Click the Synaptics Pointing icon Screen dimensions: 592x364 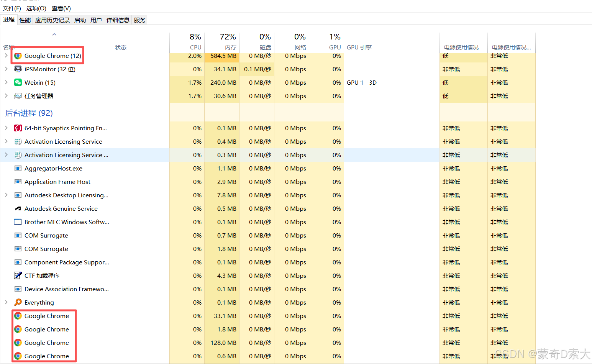pos(18,128)
